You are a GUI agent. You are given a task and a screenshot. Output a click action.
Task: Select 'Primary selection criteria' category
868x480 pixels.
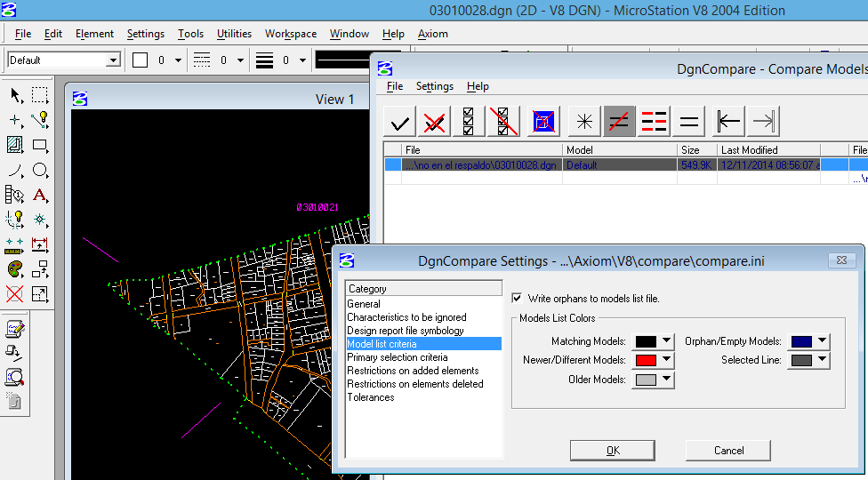[x=398, y=357]
